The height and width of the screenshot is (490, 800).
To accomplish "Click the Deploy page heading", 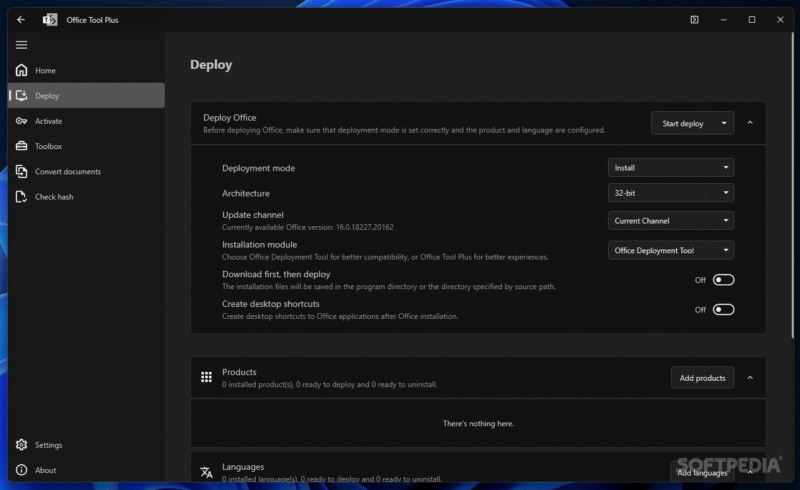I will coord(211,65).
